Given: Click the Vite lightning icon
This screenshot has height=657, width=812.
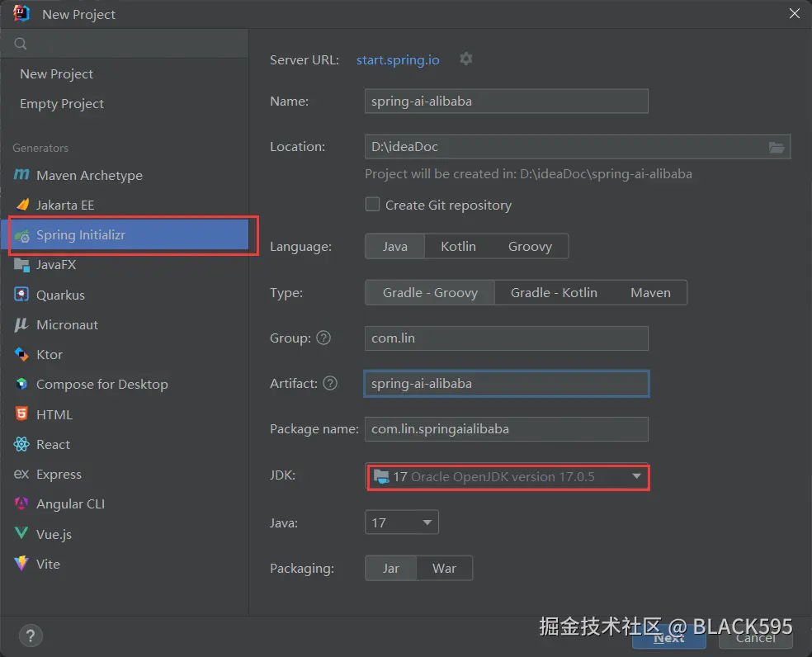Looking at the screenshot, I should click(21, 563).
